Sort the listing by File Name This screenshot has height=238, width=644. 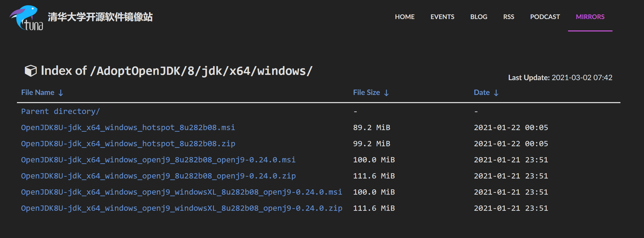click(38, 93)
